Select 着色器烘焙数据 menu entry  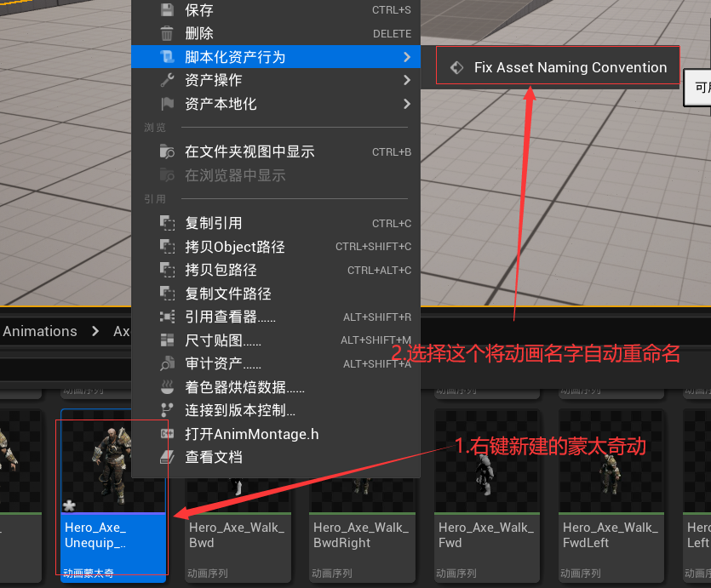(x=276, y=387)
